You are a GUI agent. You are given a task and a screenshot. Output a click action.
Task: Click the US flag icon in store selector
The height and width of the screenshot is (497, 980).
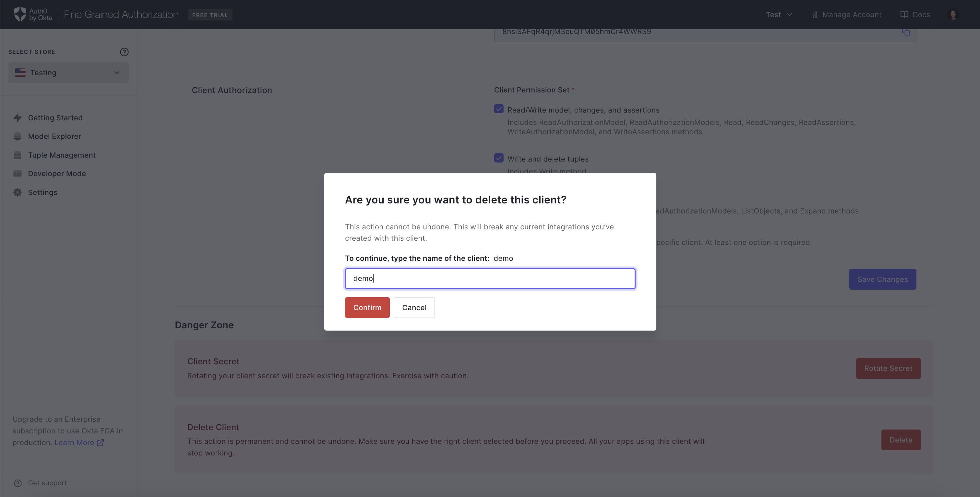point(20,72)
